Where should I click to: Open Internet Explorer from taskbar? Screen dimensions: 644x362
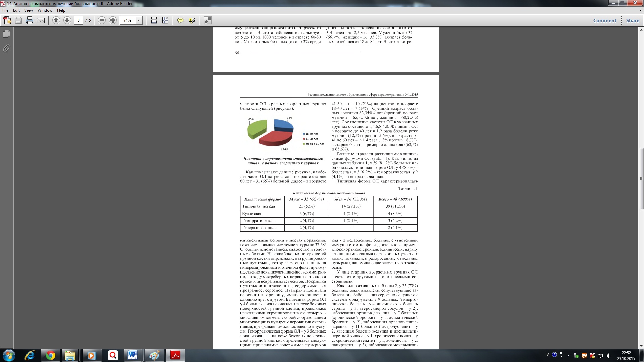pos(30,355)
